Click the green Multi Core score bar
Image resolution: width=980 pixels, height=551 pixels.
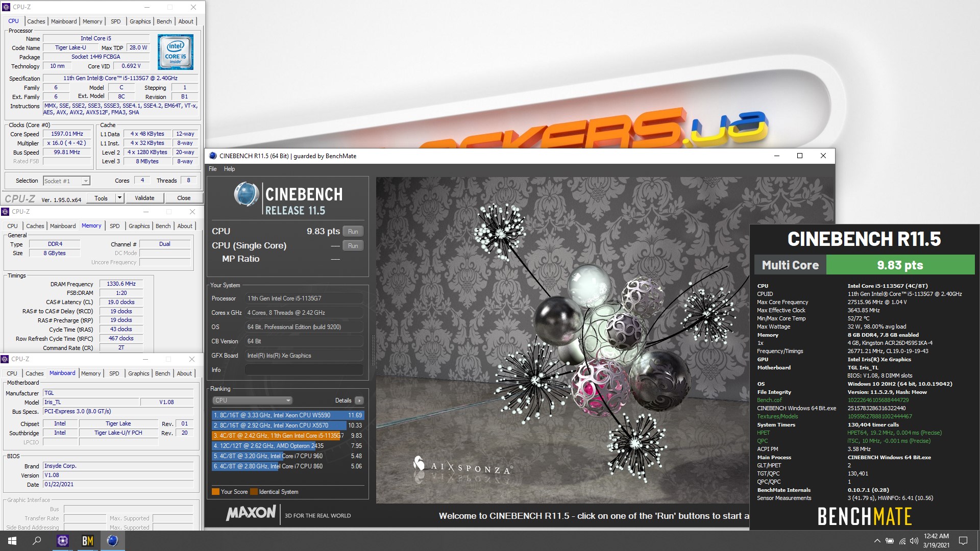900,265
